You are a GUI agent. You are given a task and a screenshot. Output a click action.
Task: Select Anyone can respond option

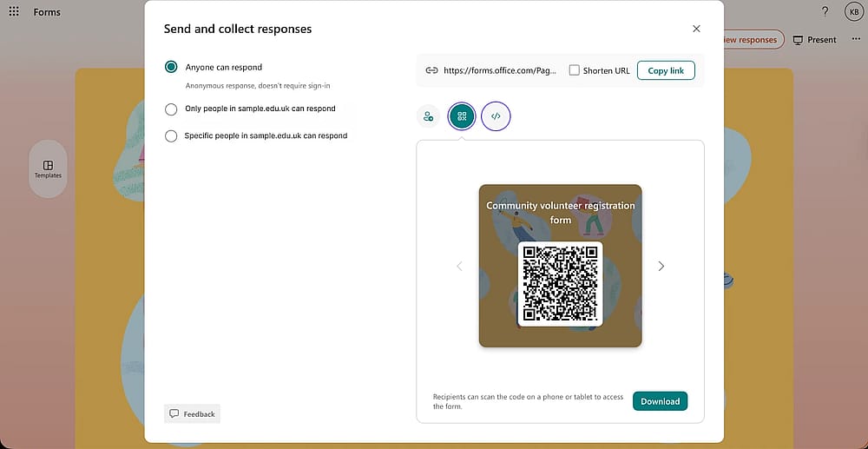[x=171, y=67]
